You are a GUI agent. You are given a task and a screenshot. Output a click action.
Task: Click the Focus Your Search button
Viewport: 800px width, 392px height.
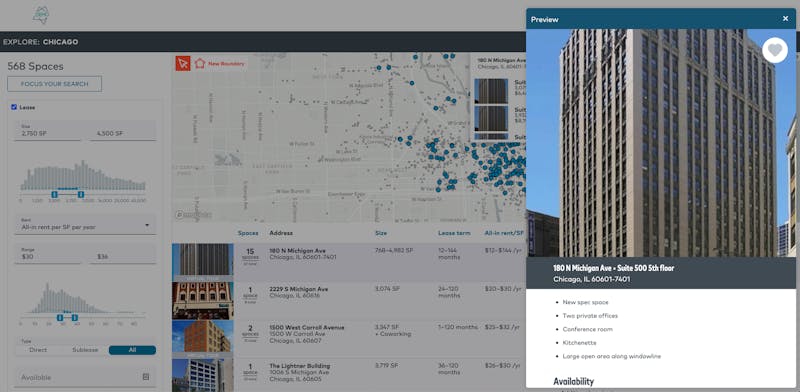[x=55, y=84]
